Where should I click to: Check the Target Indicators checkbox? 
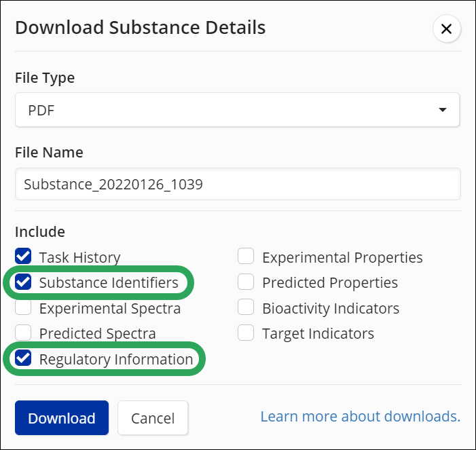pyautogui.click(x=246, y=333)
